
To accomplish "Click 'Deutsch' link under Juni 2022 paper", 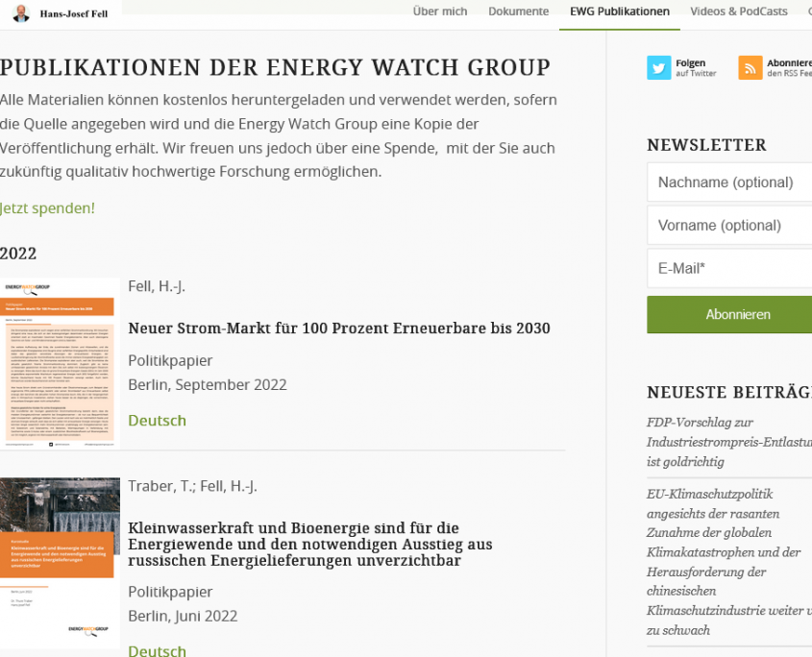I will point(157,650).
